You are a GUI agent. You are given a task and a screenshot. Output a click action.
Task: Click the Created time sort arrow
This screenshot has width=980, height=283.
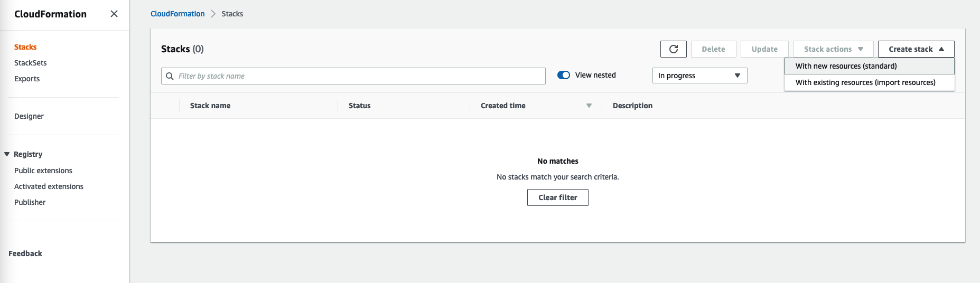[x=589, y=106]
